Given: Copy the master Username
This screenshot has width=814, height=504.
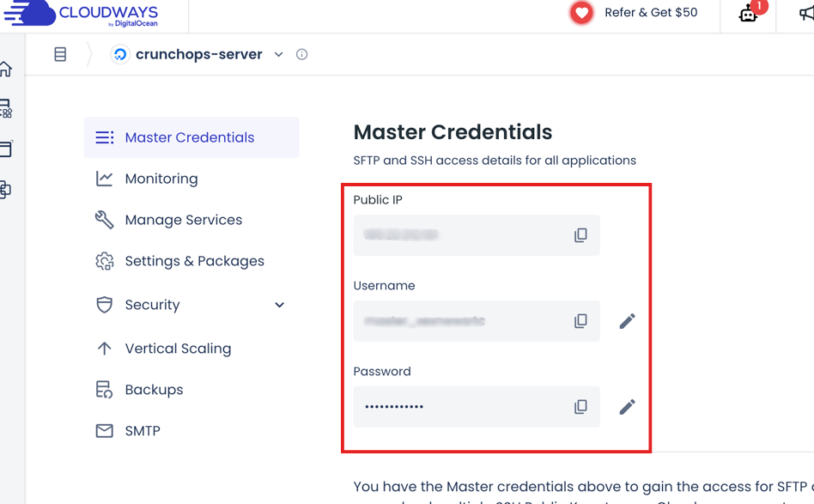Looking at the screenshot, I should [581, 321].
